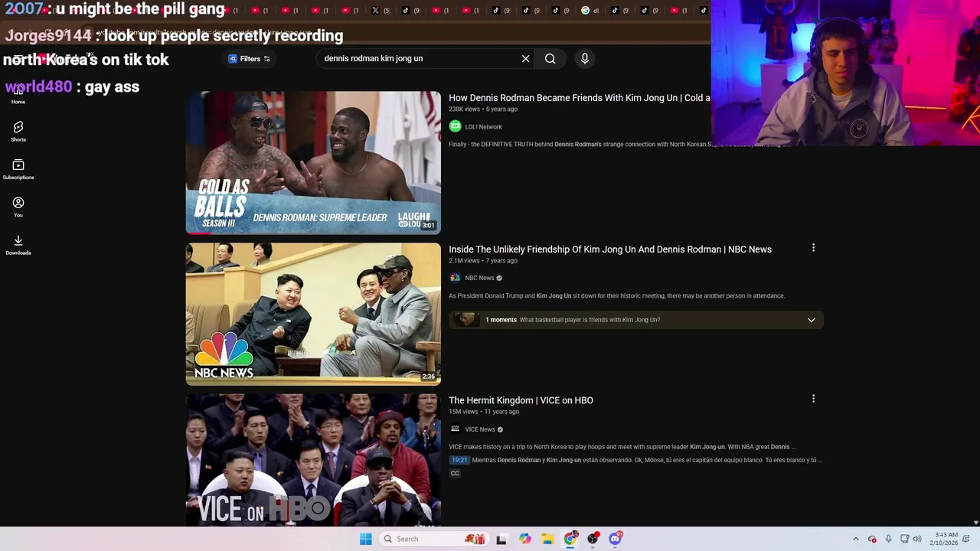
Task: Click the magnifier search button
Action: point(550,59)
